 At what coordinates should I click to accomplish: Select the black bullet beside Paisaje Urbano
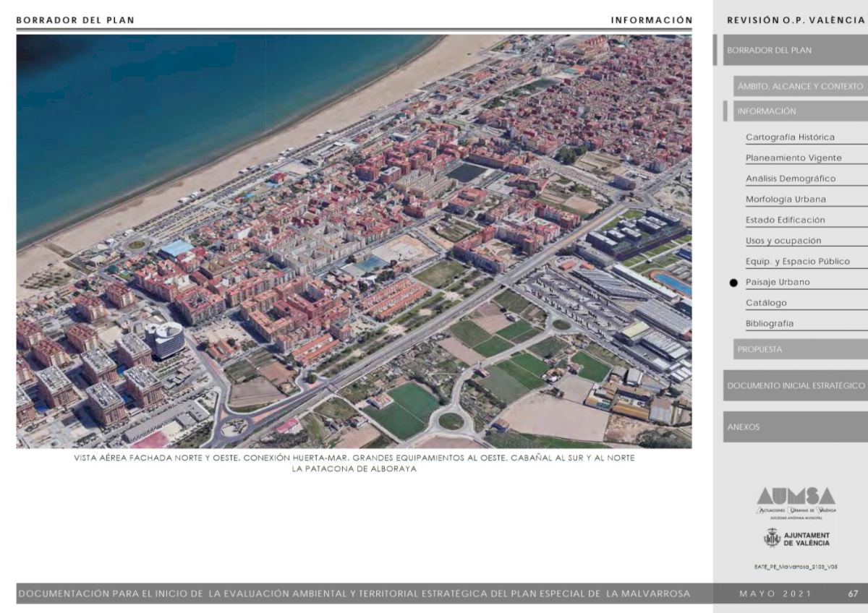pyautogui.click(x=733, y=283)
